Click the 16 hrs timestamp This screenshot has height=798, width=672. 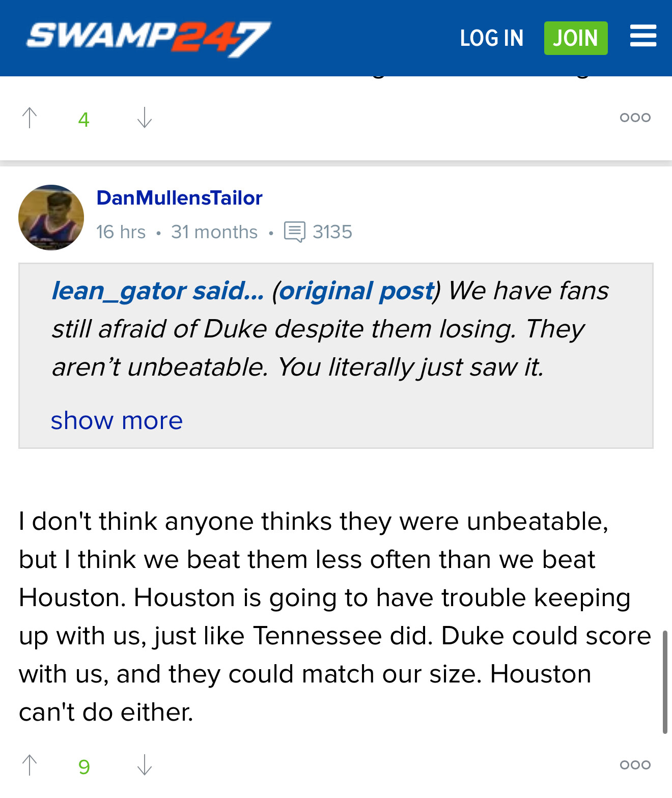(x=121, y=232)
